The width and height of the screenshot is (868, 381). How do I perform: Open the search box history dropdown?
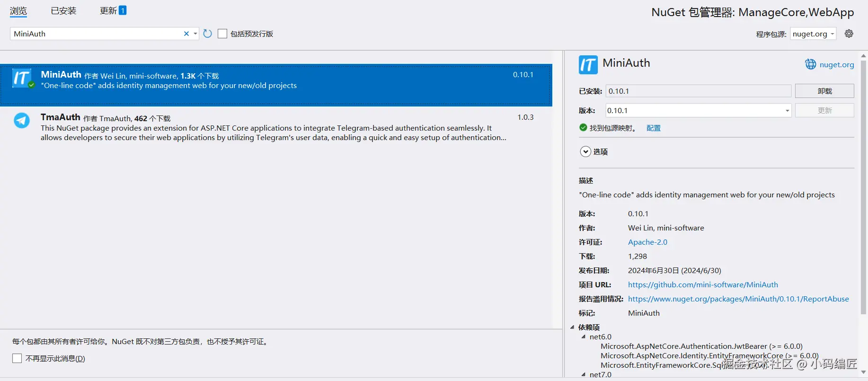(195, 34)
